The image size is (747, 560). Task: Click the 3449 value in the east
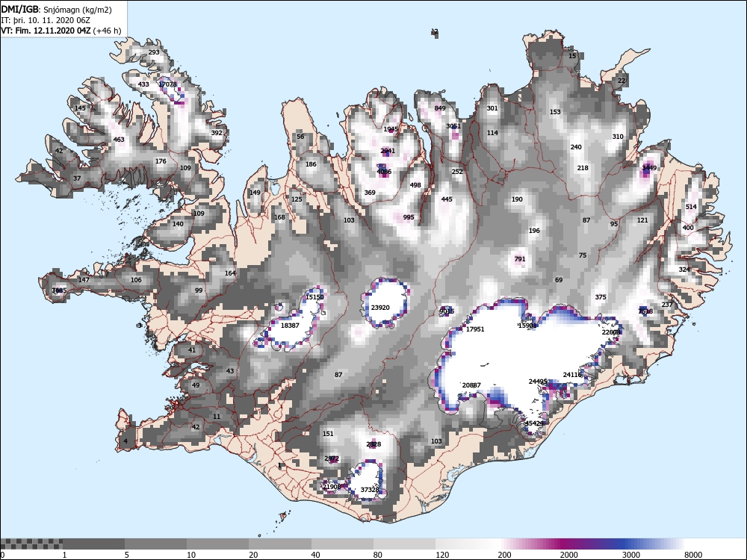649,167
